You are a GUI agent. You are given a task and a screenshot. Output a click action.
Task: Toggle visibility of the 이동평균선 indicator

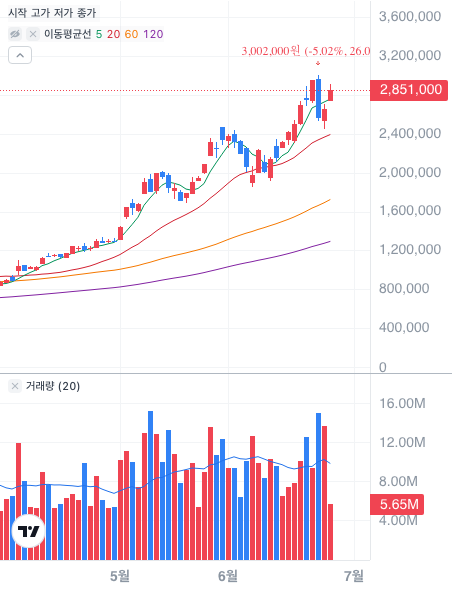15,34
